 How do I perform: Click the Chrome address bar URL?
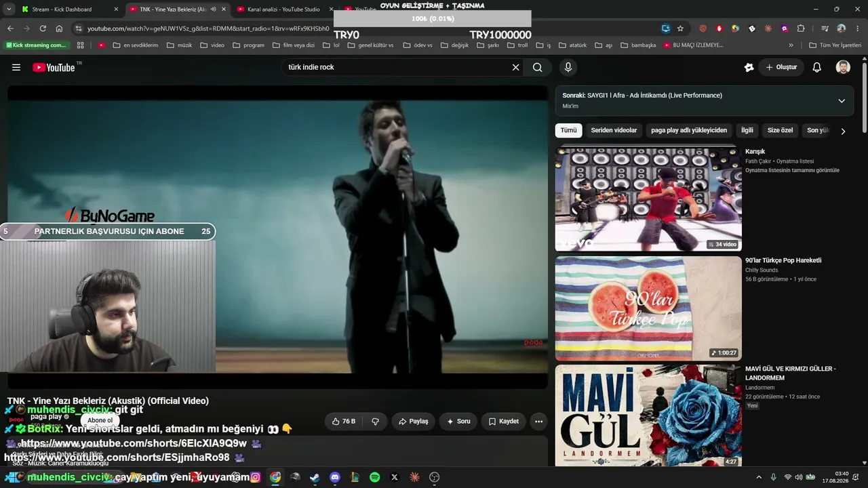click(208, 28)
